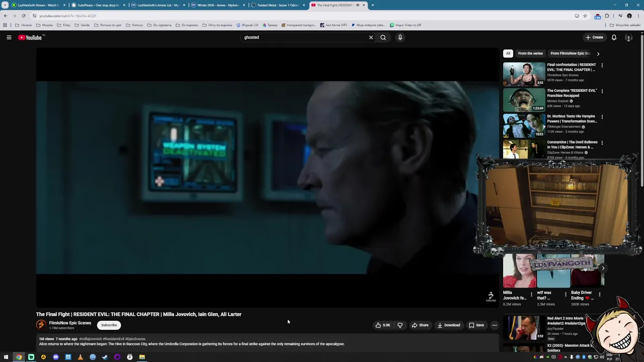
Task: Open the YouTube account avatar menu
Action: tap(628, 37)
